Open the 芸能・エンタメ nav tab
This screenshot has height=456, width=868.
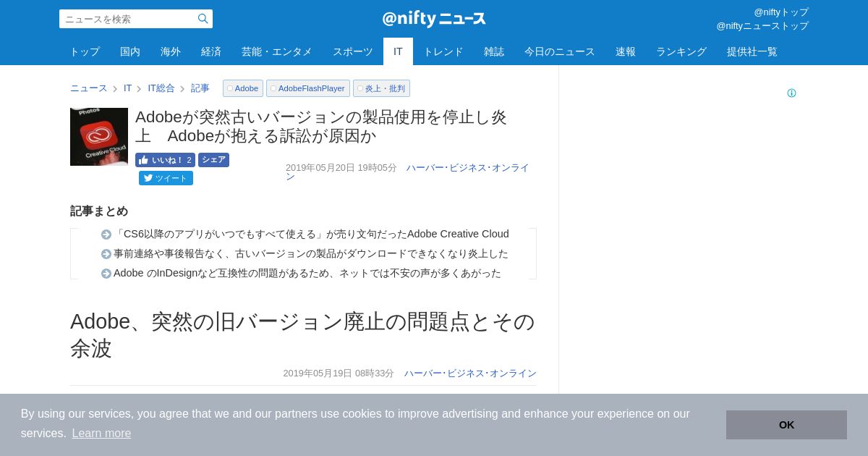(x=277, y=51)
